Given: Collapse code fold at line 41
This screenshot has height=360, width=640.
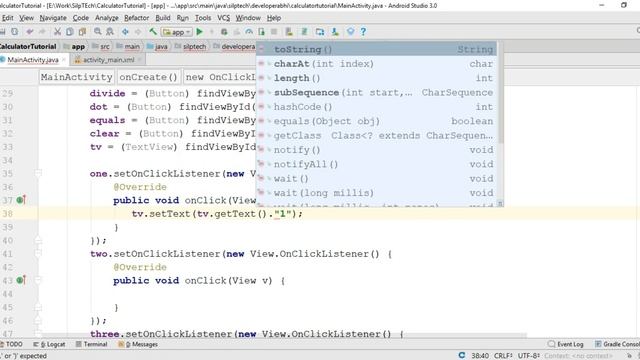Looking at the screenshot, I should (x=38, y=253).
